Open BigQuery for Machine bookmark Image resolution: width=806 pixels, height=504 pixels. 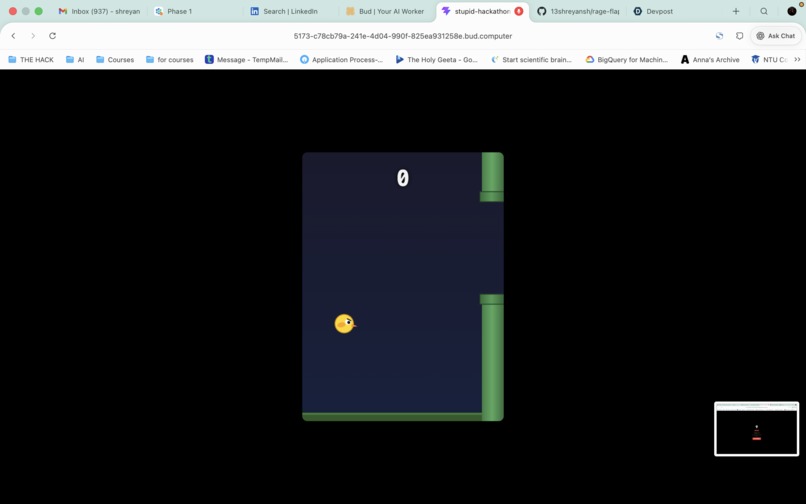(x=627, y=60)
